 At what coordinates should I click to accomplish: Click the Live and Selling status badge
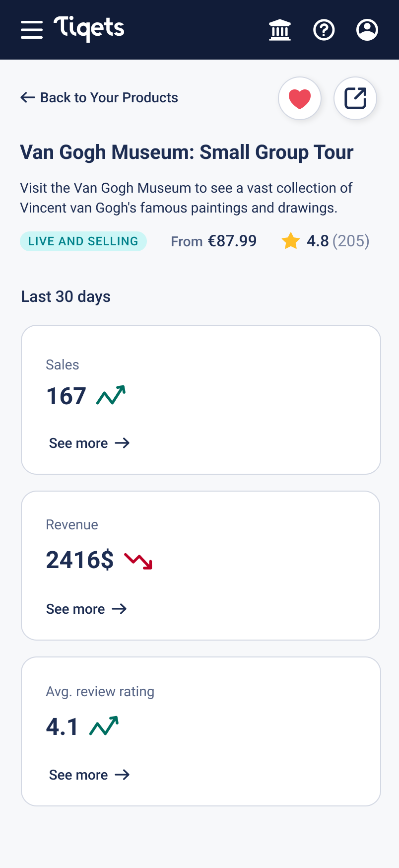(x=83, y=241)
